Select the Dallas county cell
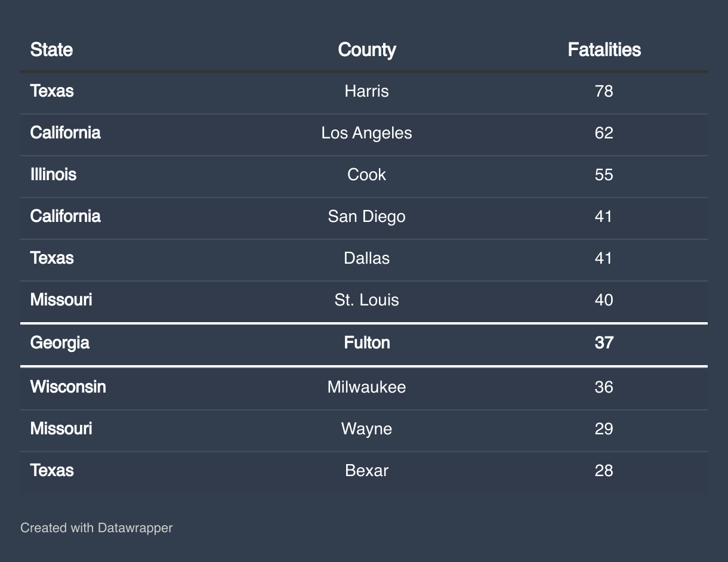728x562 pixels. coord(366,258)
